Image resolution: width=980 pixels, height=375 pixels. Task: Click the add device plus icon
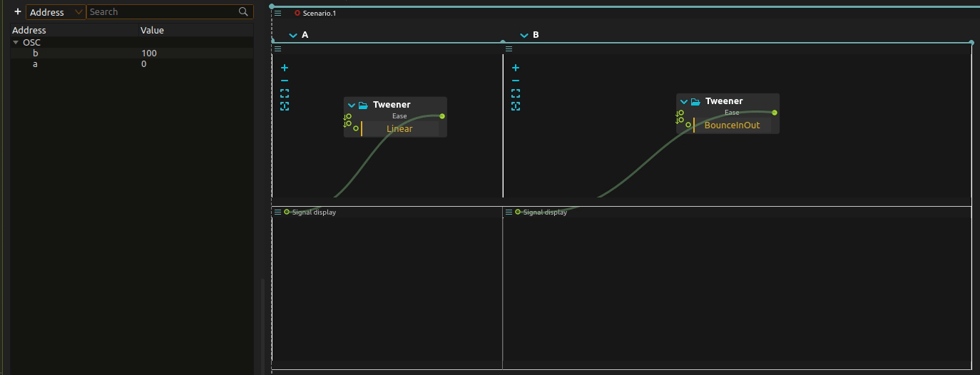click(x=18, y=12)
